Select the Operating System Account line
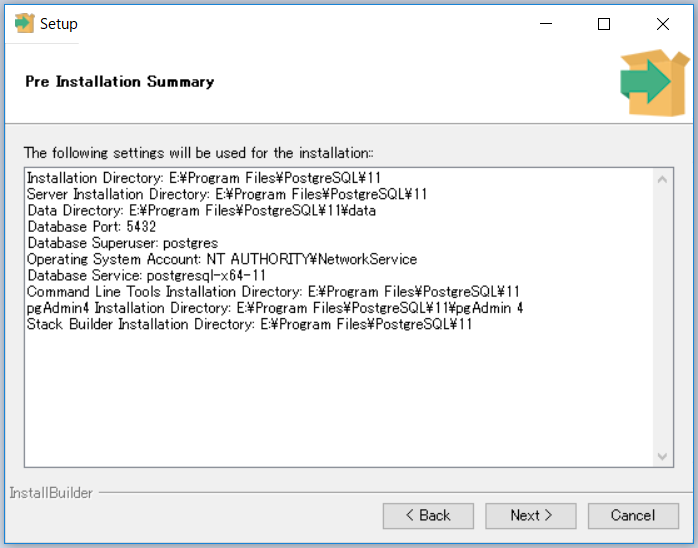 [222, 259]
